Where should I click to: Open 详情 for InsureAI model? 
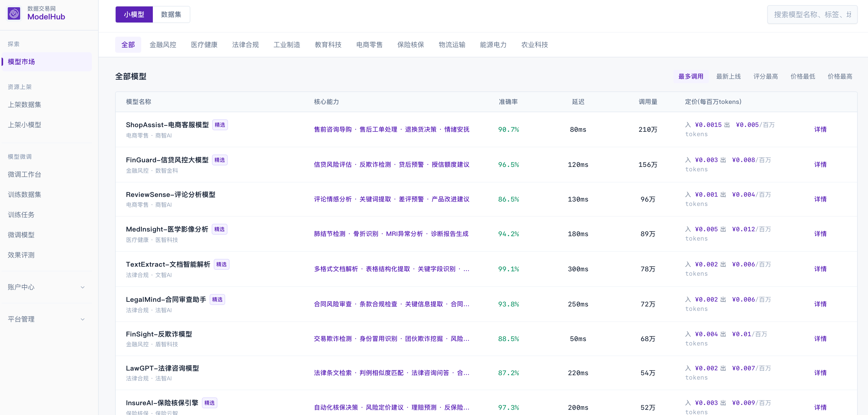pyautogui.click(x=820, y=408)
